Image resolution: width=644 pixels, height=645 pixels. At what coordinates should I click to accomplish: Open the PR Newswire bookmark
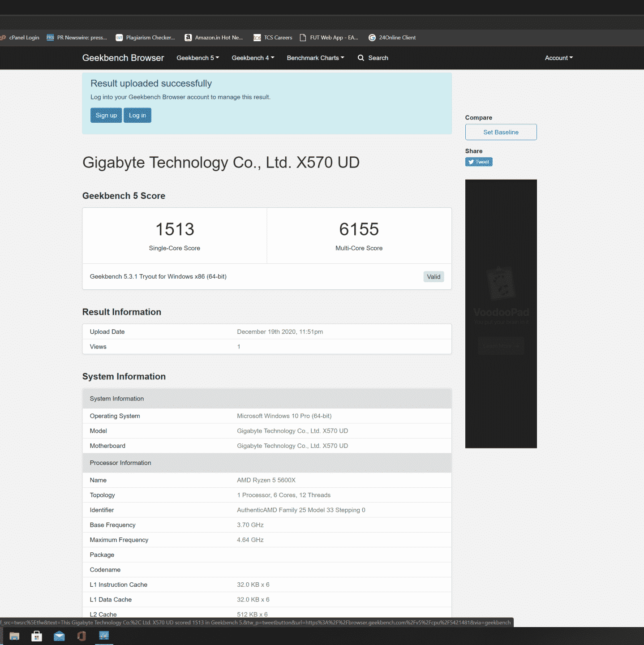point(77,38)
